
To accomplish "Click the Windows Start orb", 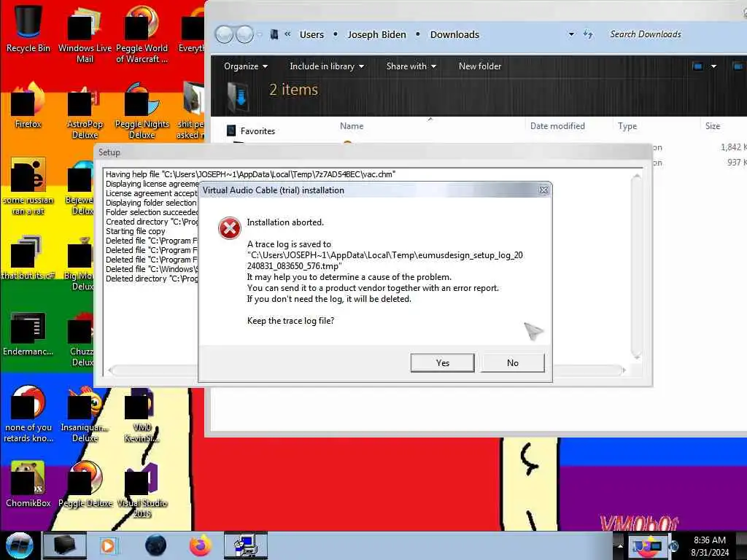I will point(20,545).
